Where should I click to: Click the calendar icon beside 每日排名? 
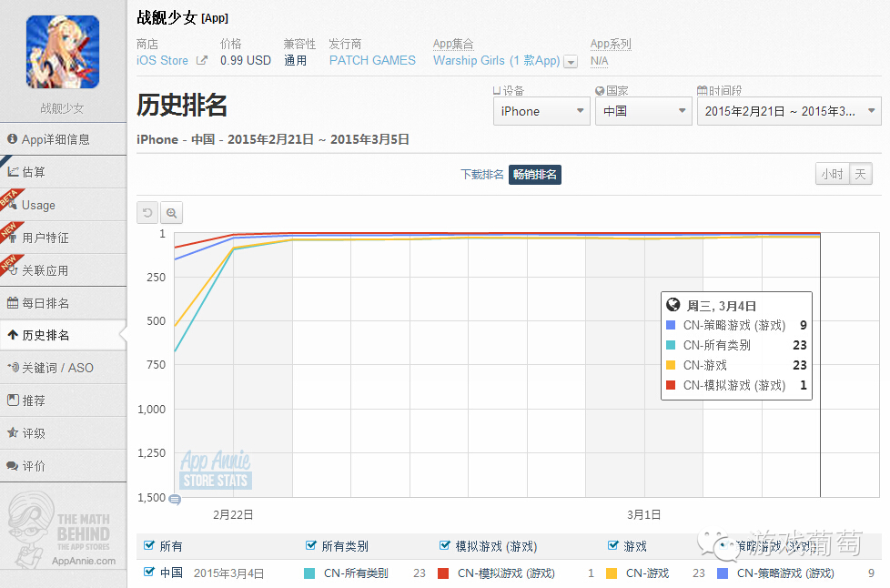coord(13,302)
